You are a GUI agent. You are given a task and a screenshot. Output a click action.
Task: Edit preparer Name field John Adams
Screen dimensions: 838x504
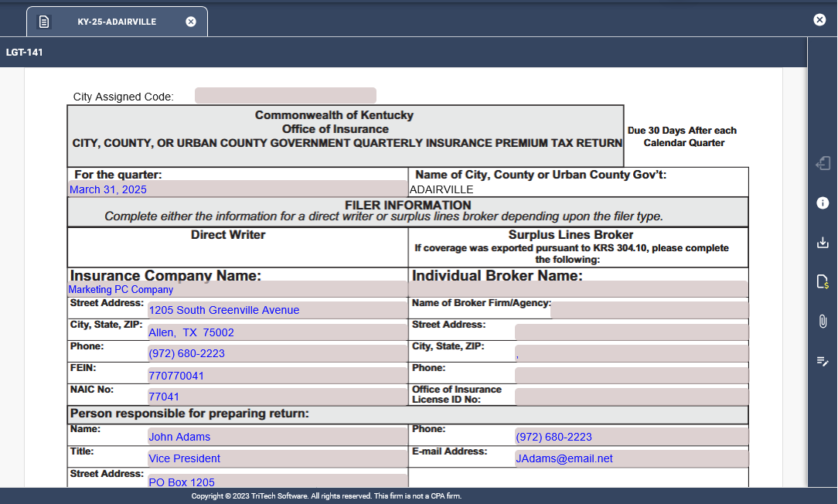(x=278, y=437)
